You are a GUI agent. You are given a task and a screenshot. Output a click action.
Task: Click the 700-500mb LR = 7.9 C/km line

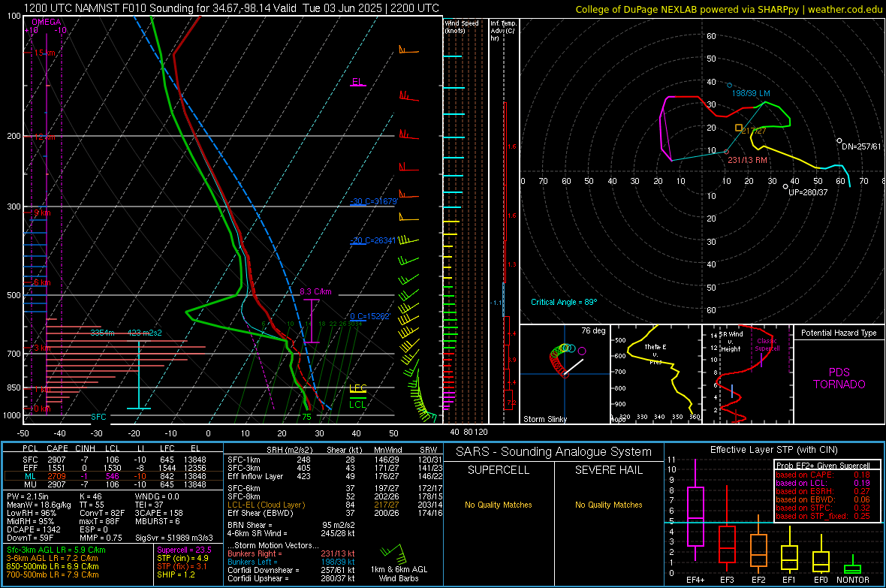(53, 574)
